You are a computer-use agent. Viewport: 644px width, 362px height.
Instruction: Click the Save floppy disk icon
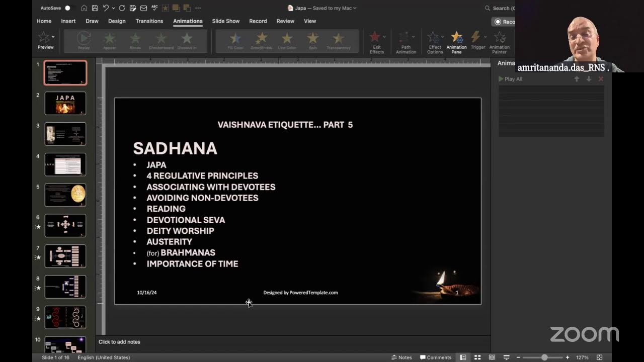tap(95, 8)
